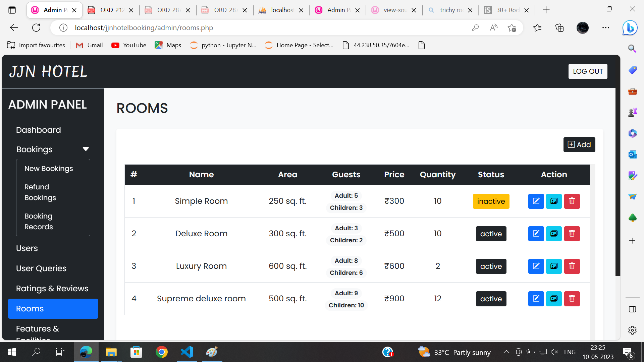Toggle Deluxe Room active status

coord(491,234)
